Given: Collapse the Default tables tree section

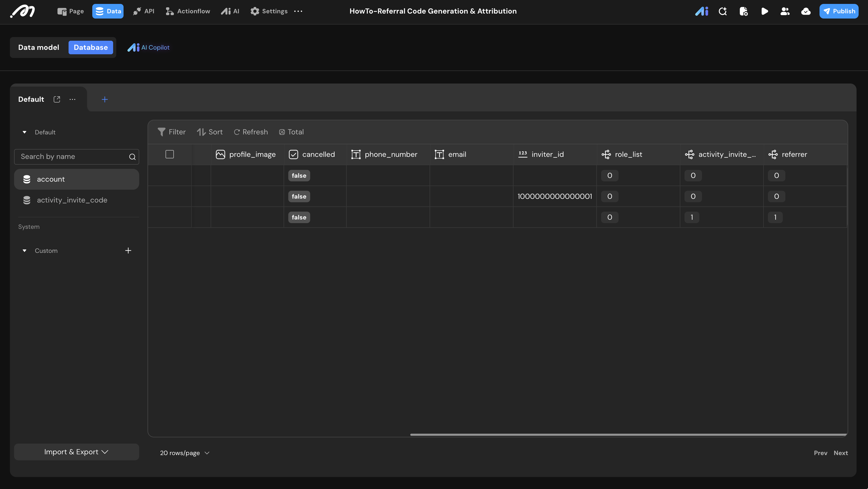Looking at the screenshot, I should coord(24,132).
